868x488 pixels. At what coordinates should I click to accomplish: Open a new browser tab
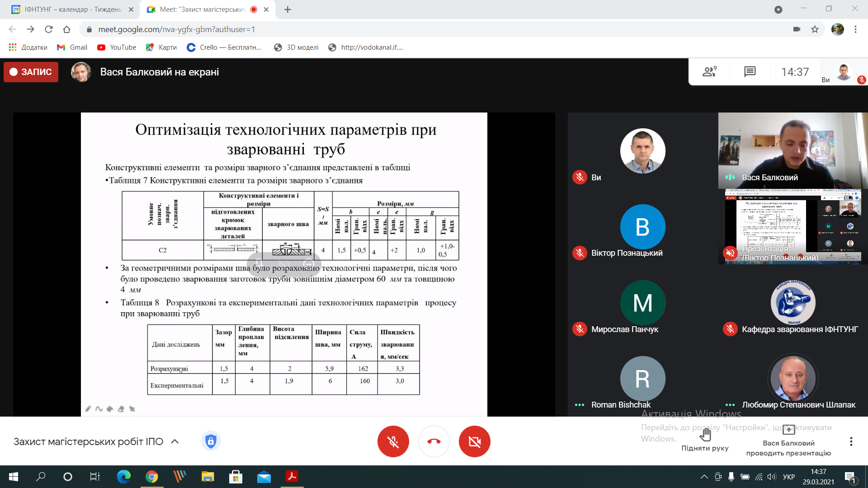coord(288,9)
